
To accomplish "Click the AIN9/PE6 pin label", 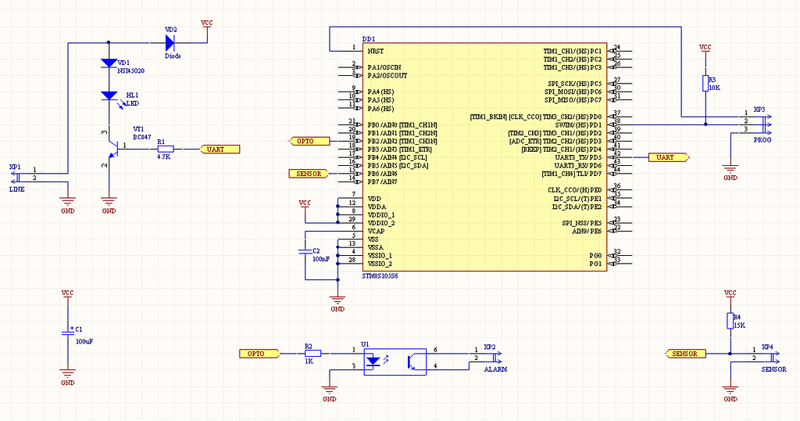I will coord(587,231).
